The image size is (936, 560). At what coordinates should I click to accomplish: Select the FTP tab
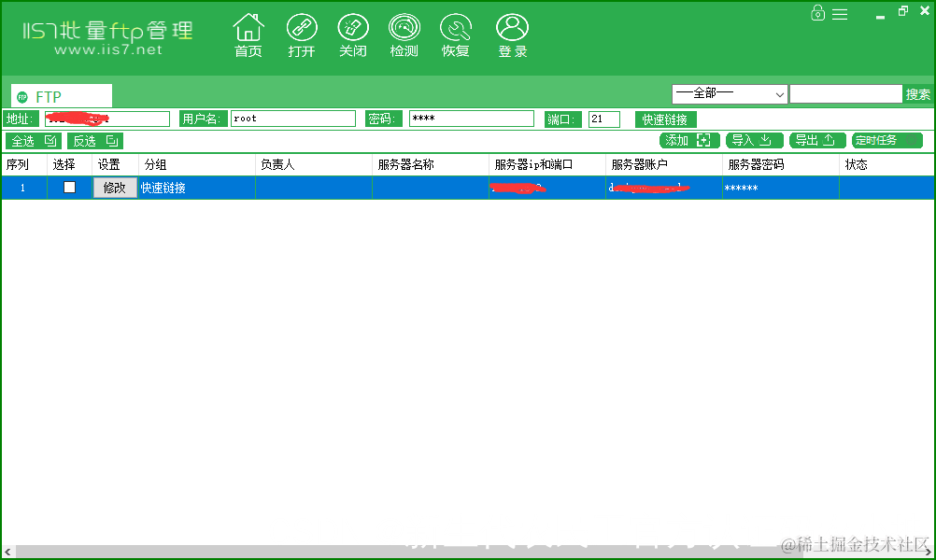coord(62,96)
